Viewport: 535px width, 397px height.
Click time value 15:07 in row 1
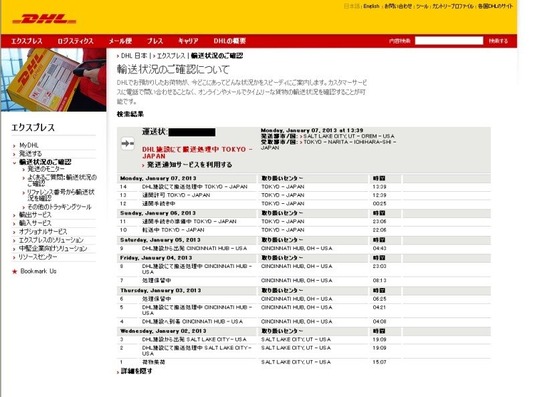click(379, 362)
